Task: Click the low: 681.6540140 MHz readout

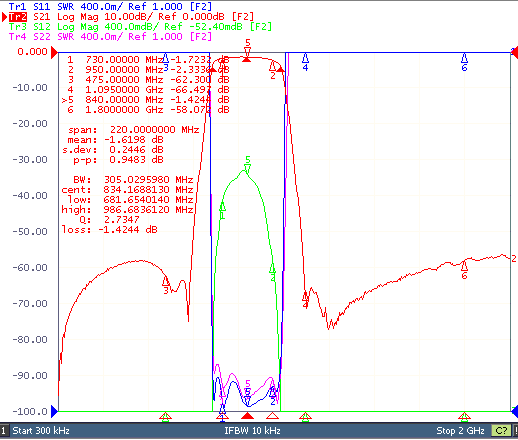Action: [130, 200]
